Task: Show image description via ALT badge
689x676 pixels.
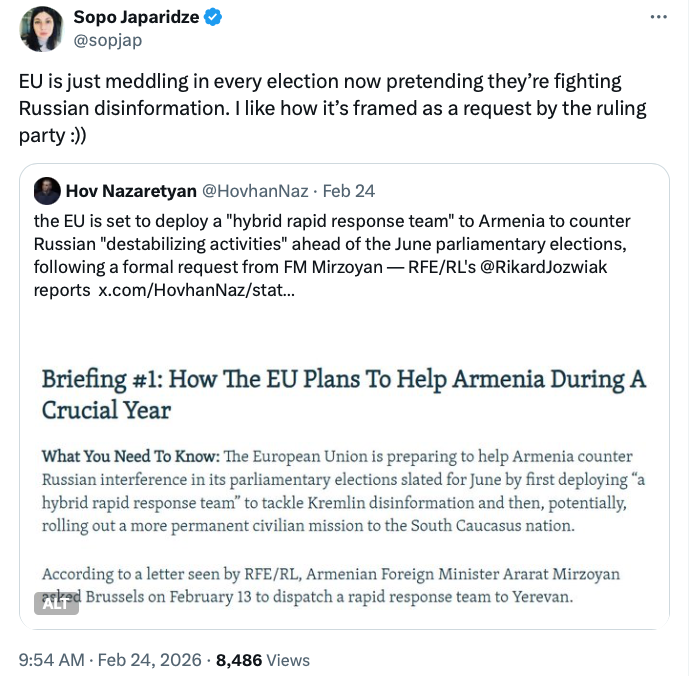Action: pos(56,603)
